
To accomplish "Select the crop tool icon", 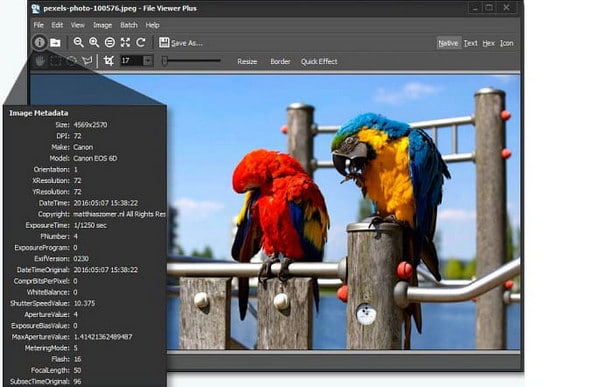I will [109, 61].
